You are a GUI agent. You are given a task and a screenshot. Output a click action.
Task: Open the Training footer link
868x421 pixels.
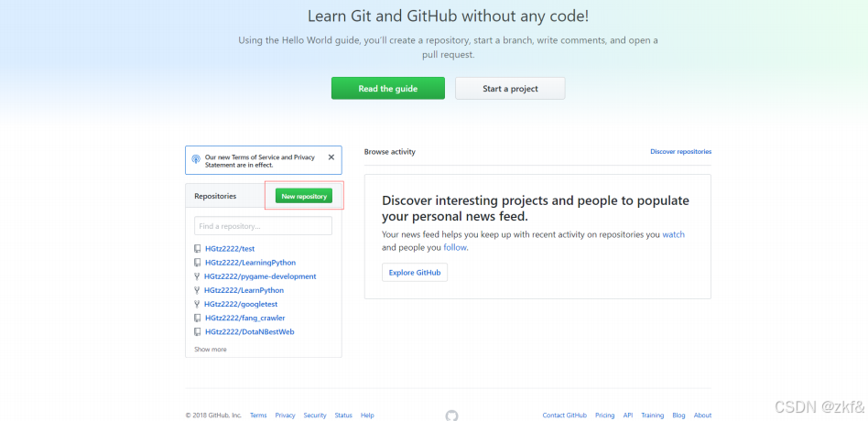pyautogui.click(x=653, y=416)
